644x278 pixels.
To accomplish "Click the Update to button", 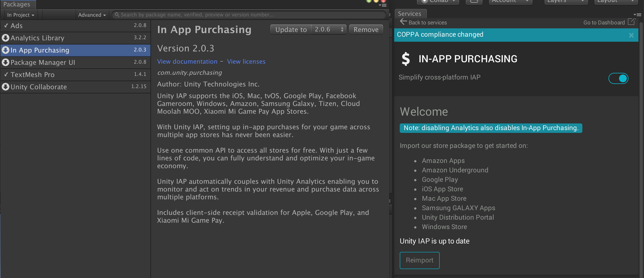I will click(291, 29).
